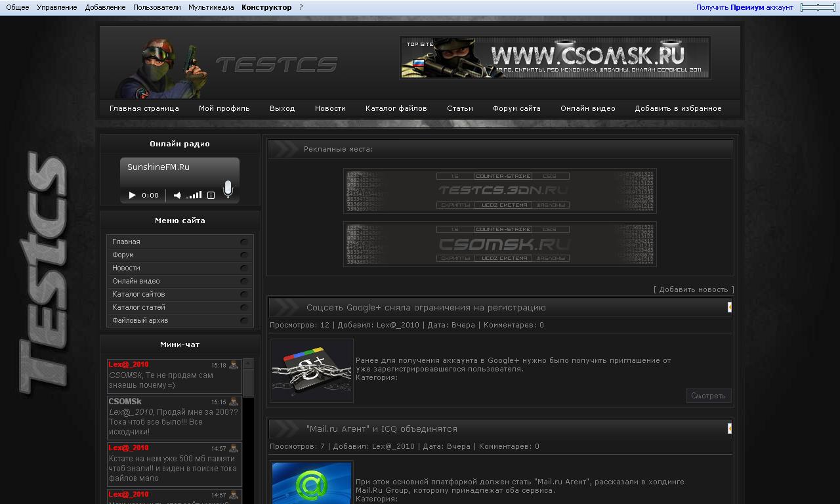Click the mini-chat scrollbar thumb
This screenshot has width=840, height=504.
(x=248, y=383)
